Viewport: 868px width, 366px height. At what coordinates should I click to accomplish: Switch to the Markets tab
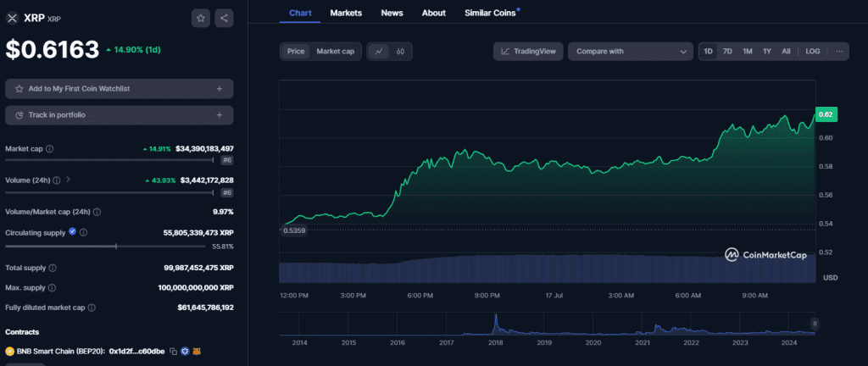pyautogui.click(x=346, y=13)
